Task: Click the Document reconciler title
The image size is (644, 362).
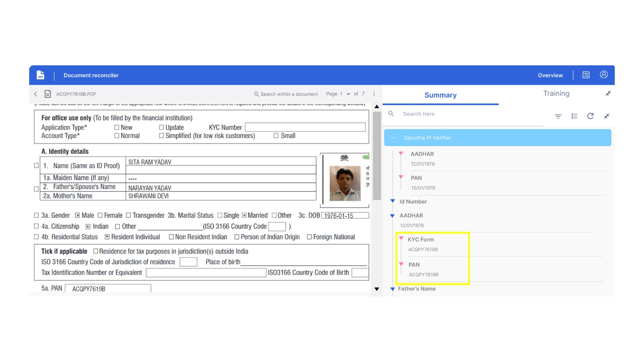Action: click(91, 75)
